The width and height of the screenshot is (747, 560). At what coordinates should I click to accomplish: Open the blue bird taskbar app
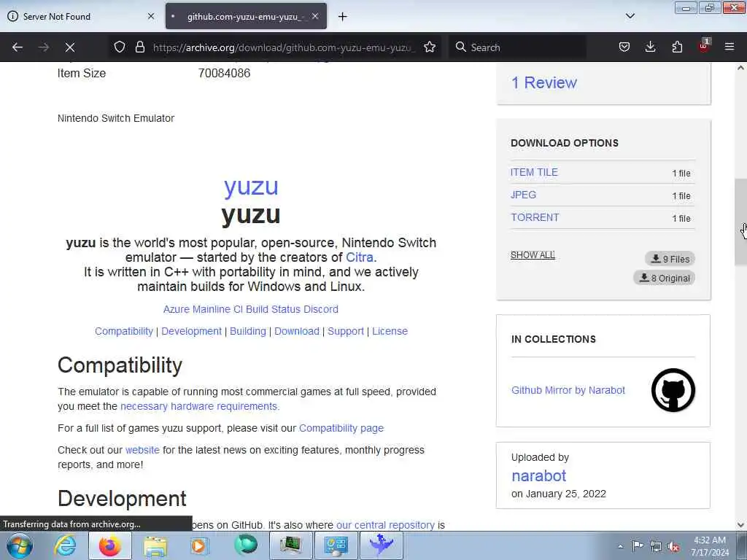[x=381, y=545]
